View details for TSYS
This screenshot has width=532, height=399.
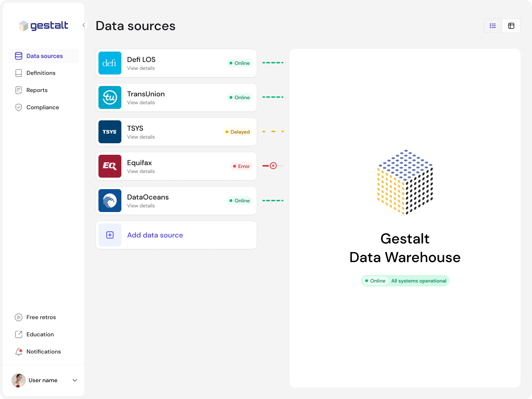(x=141, y=137)
